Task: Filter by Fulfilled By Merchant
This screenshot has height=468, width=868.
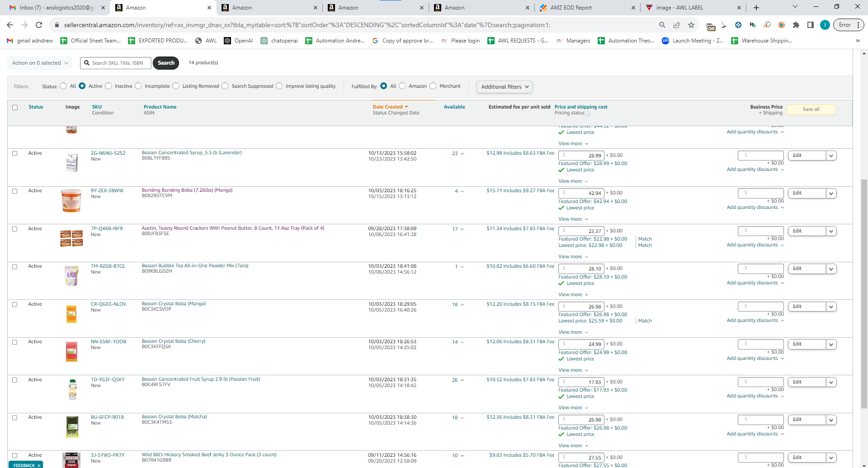Action: (x=433, y=86)
